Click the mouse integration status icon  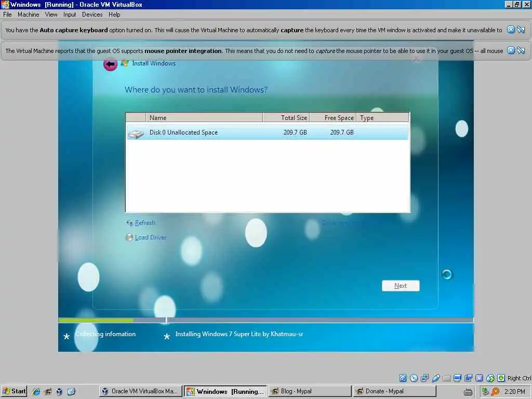pyautogui.click(x=490, y=378)
